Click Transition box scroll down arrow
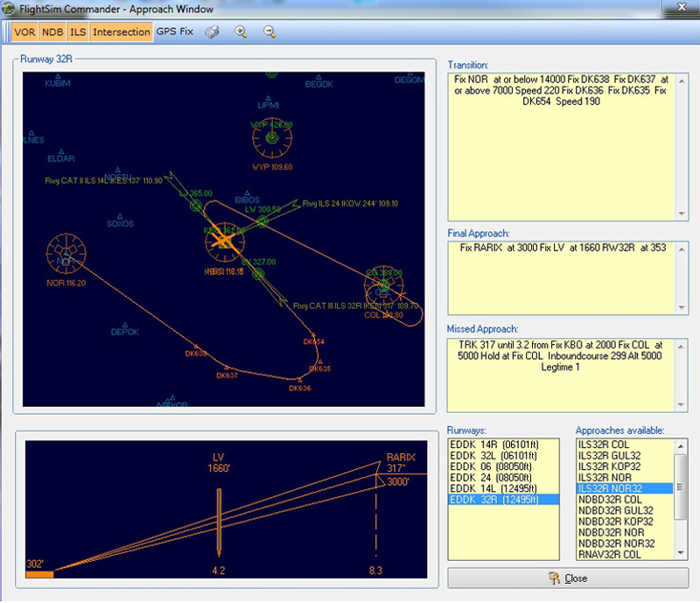This screenshot has height=603, width=700. 682,214
